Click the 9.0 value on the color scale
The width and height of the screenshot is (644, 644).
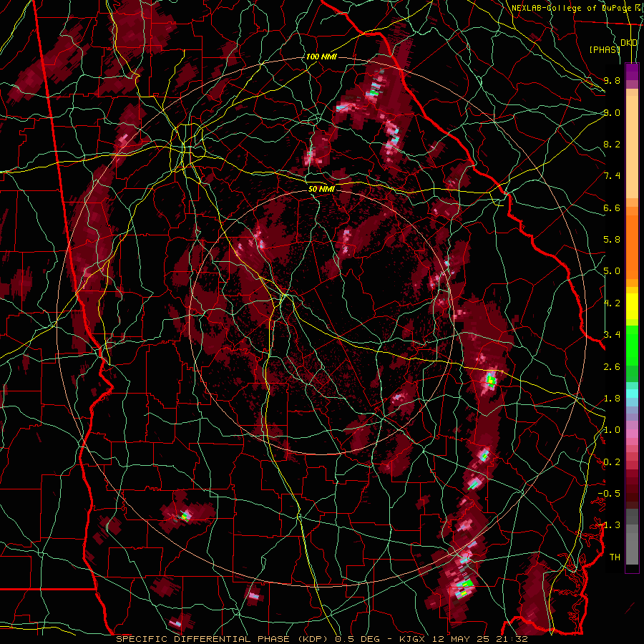point(612,112)
